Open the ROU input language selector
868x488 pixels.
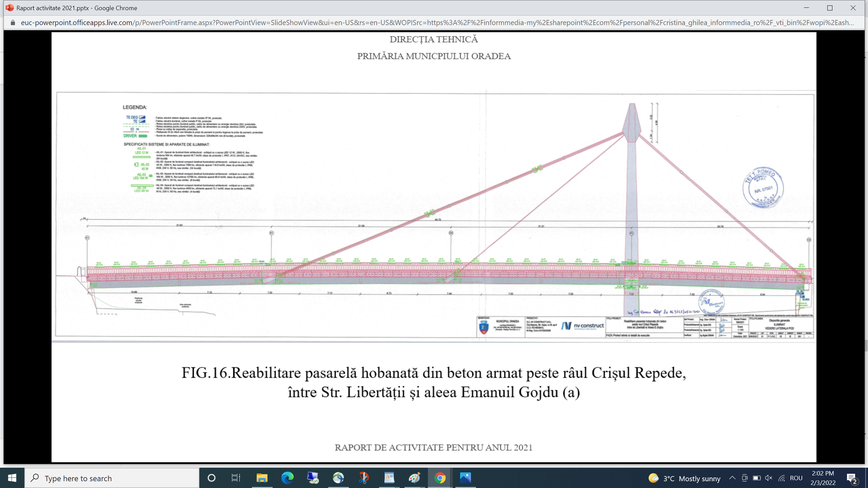pos(796,478)
